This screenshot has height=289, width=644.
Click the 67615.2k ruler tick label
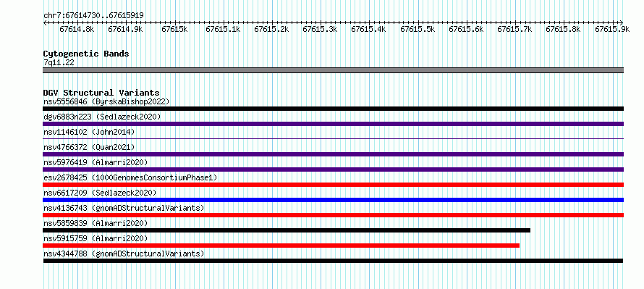point(271,29)
